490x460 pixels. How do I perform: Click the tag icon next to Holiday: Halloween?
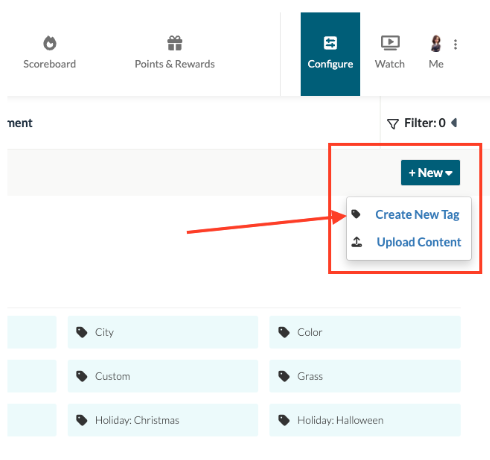[x=284, y=420]
